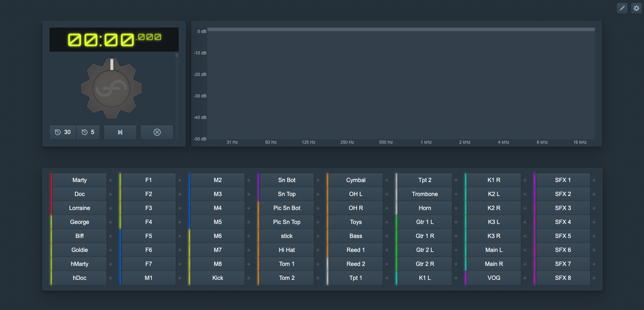Select the Doc channel
This screenshot has height=310, width=644.
pos(80,194)
